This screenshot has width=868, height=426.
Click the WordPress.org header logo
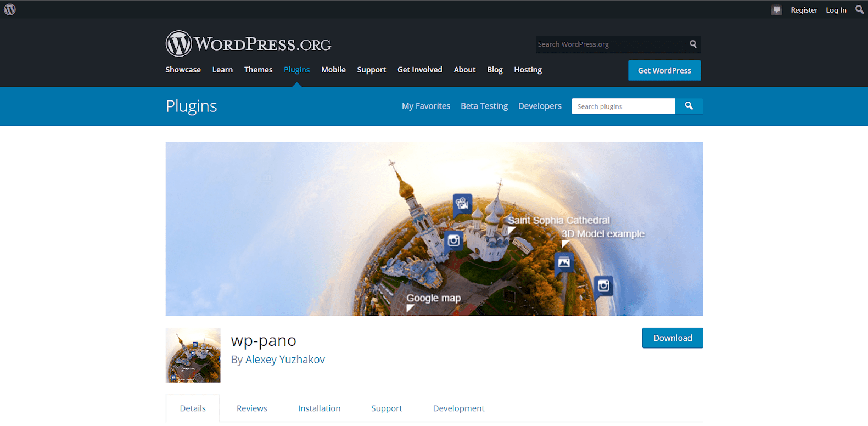click(248, 44)
